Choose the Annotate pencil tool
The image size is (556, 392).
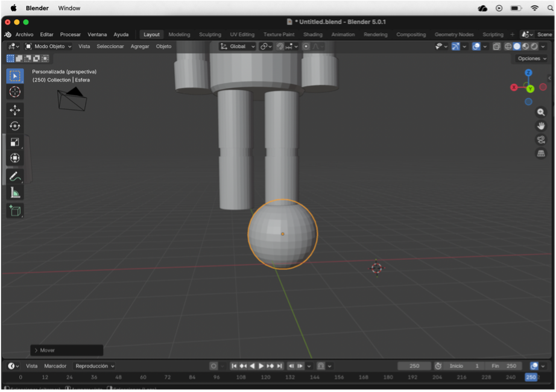pos(15,177)
